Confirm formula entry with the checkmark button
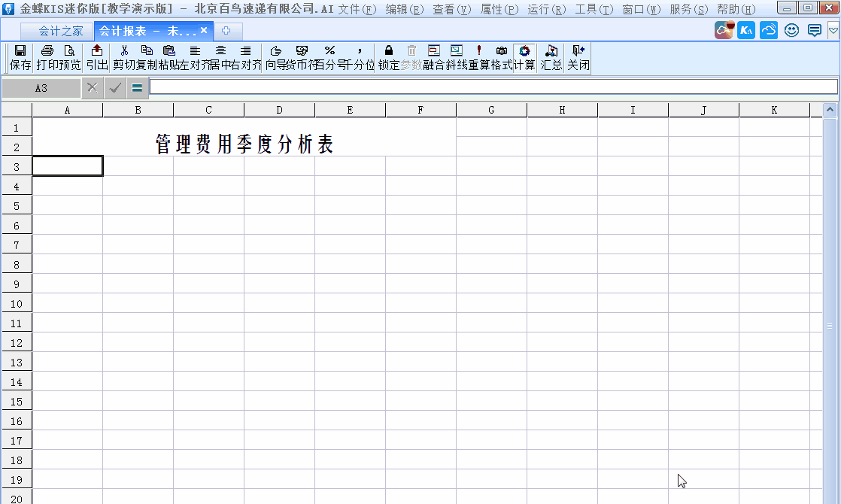The image size is (841, 504). [115, 87]
